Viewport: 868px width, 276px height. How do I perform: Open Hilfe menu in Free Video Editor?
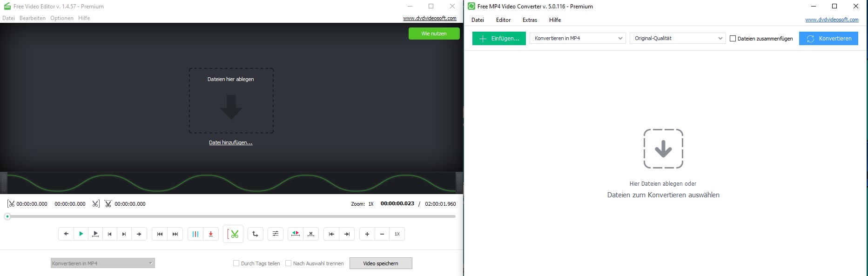click(84, 18)
